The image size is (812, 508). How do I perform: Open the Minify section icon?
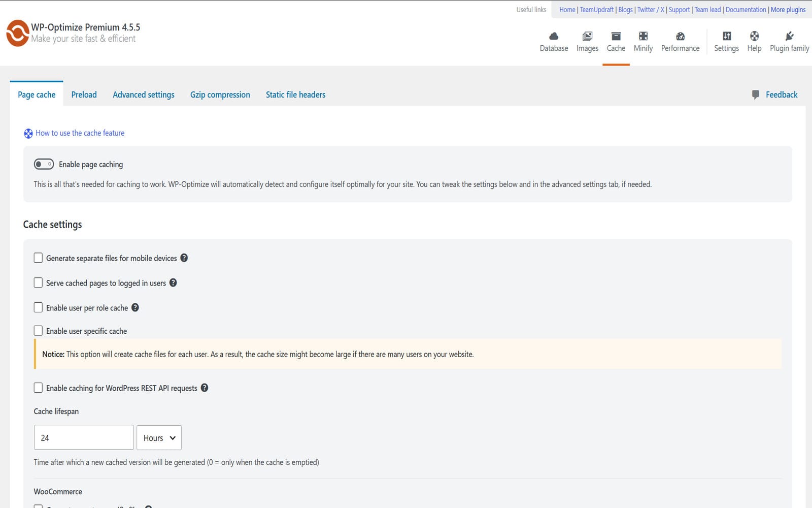pos(643,36)
